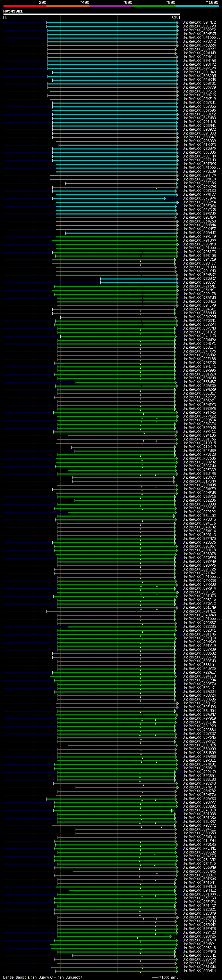Select the UniRef100_A2ZC86 label
The width and height of the screenshot is (222, 980).
coord(199,183)
